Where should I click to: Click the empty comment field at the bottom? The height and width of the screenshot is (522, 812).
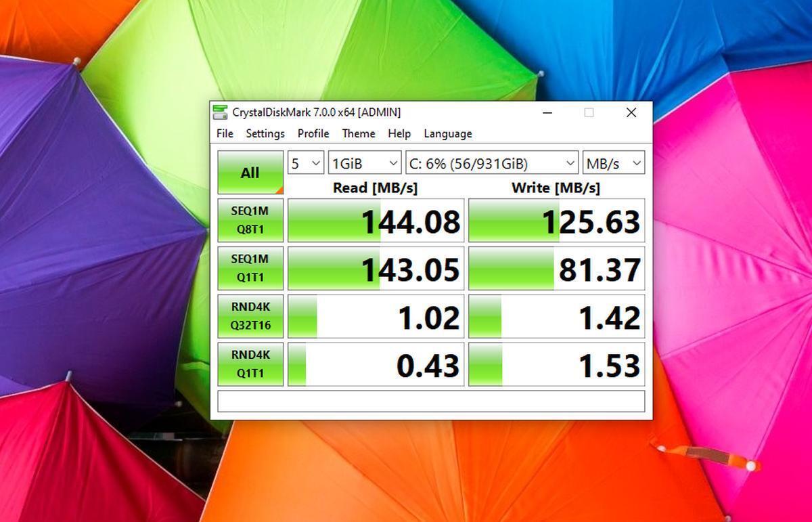coord(431,401)
